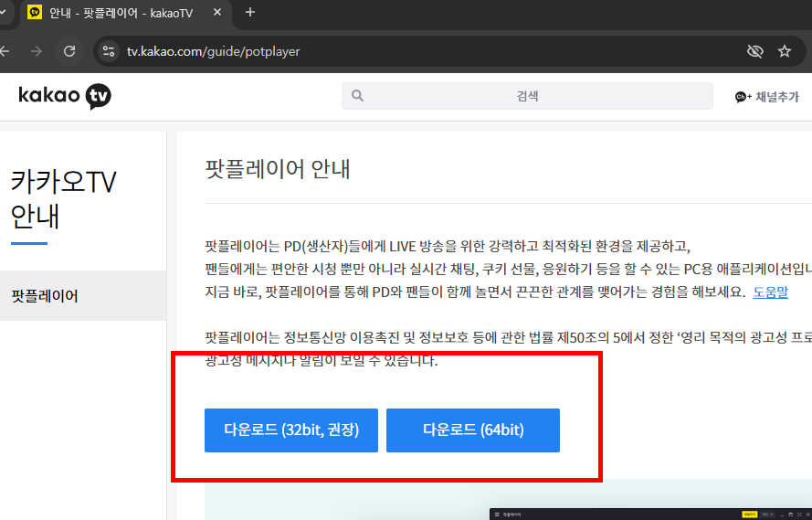812x520 pixels.
Task: Select 팟플레이어 in the sidebar menu
Action: pyautogui.click(x=83, y=296)
